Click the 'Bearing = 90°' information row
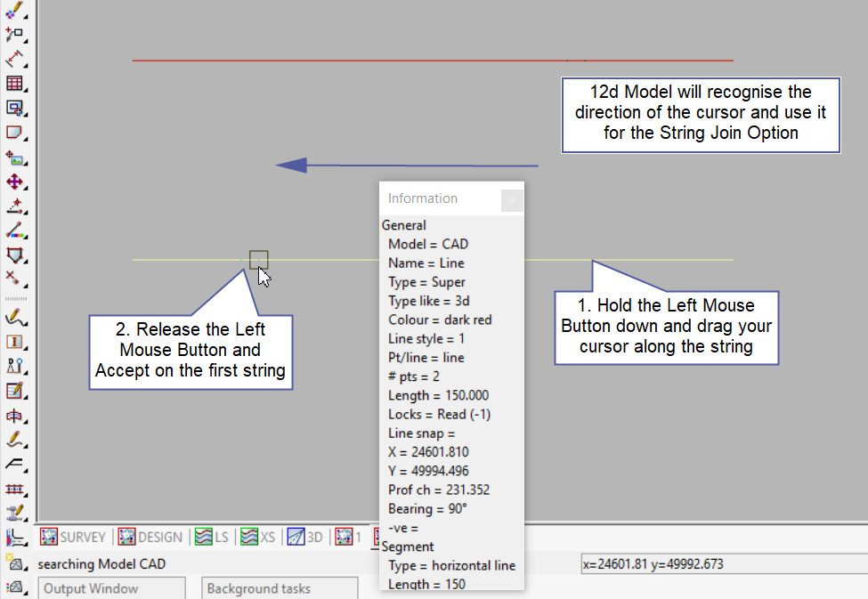This screenshot has height=599, width=868. tap(427, 509)
